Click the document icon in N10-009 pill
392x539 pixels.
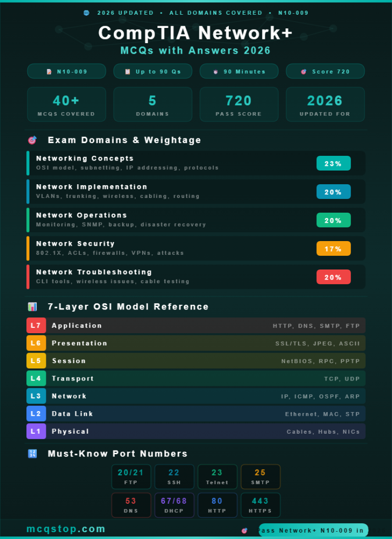[x=49, y=72]
